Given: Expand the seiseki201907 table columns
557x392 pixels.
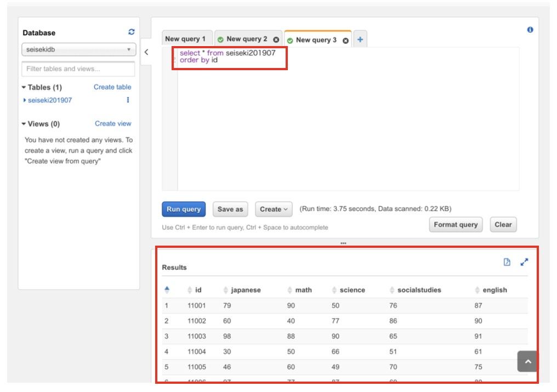Looking at the screenshot, I should [25, 100].
